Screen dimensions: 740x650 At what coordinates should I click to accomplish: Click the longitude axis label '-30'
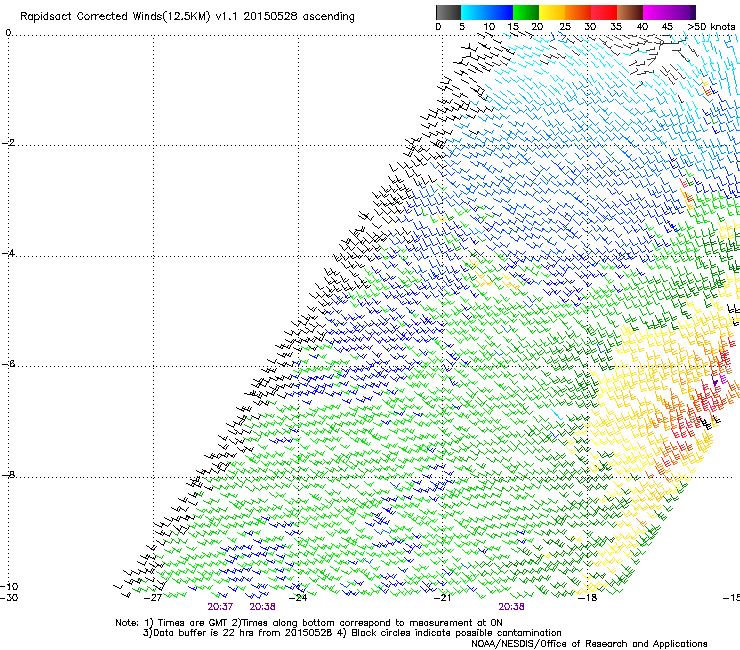coord(9,598)
